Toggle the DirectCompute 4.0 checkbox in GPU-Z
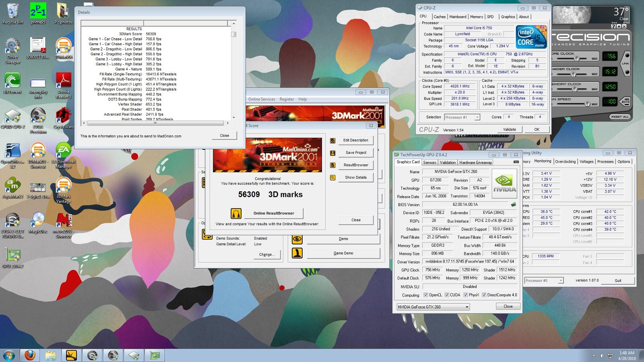Screen dimensions: 644x362 coord(484,295)
